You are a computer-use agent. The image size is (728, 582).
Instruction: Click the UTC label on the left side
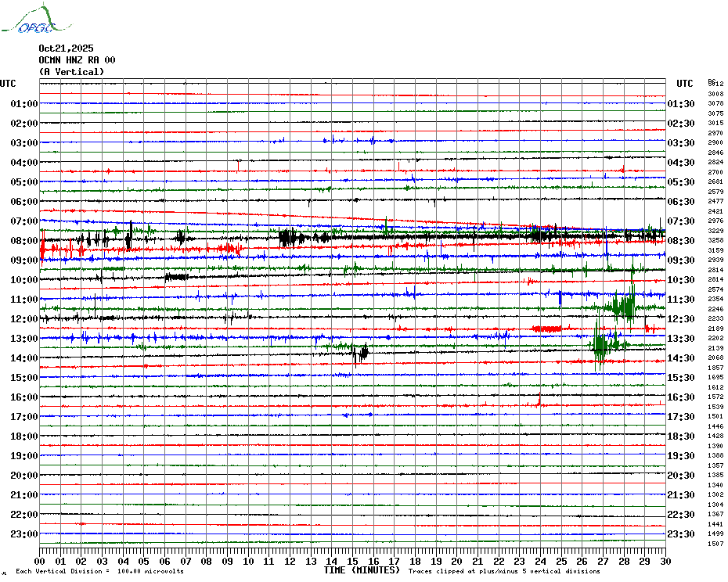[x=8, y=84]
